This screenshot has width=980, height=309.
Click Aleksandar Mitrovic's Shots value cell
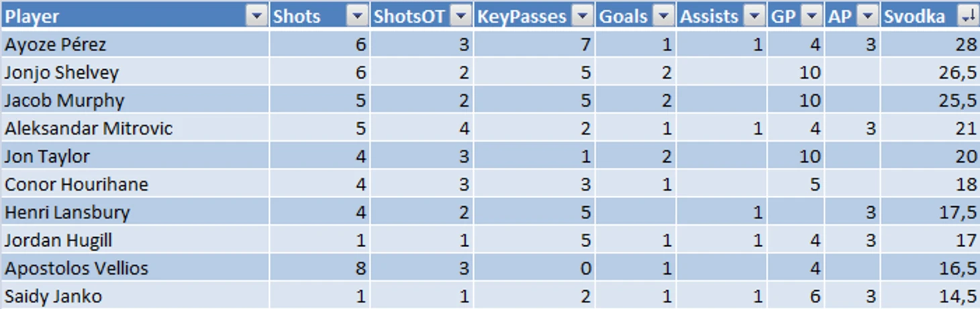320,128
